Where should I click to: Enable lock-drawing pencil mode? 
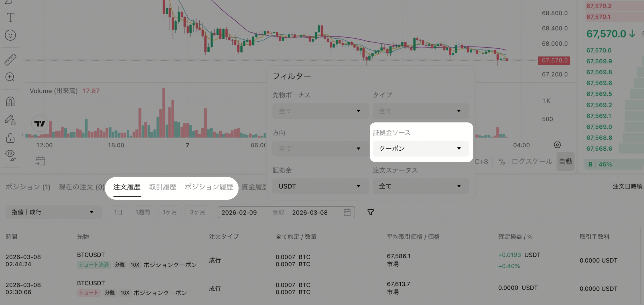click(x=10, y=120)
